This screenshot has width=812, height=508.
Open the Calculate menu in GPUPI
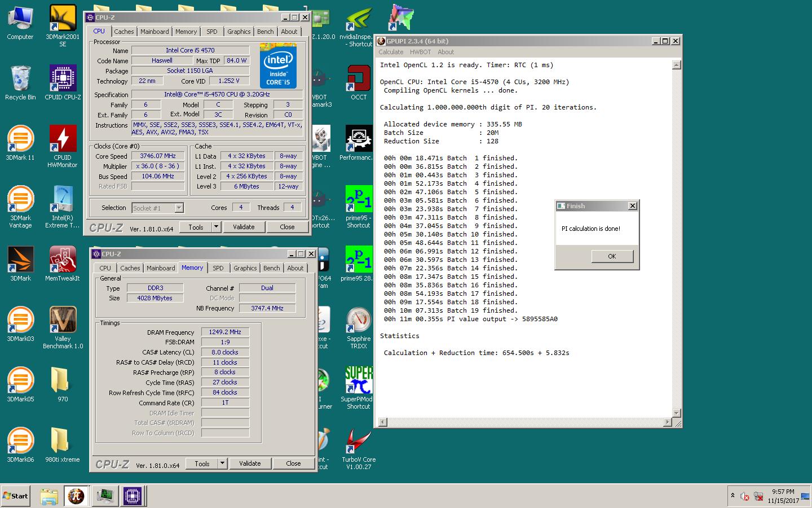pyautogui.click(x=391, y=52)
